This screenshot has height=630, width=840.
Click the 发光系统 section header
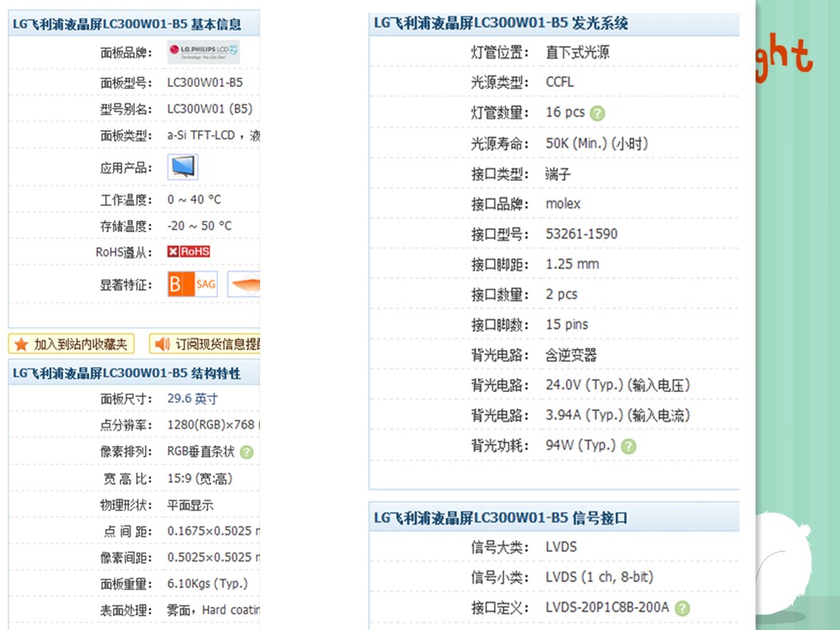click(500, 24)
